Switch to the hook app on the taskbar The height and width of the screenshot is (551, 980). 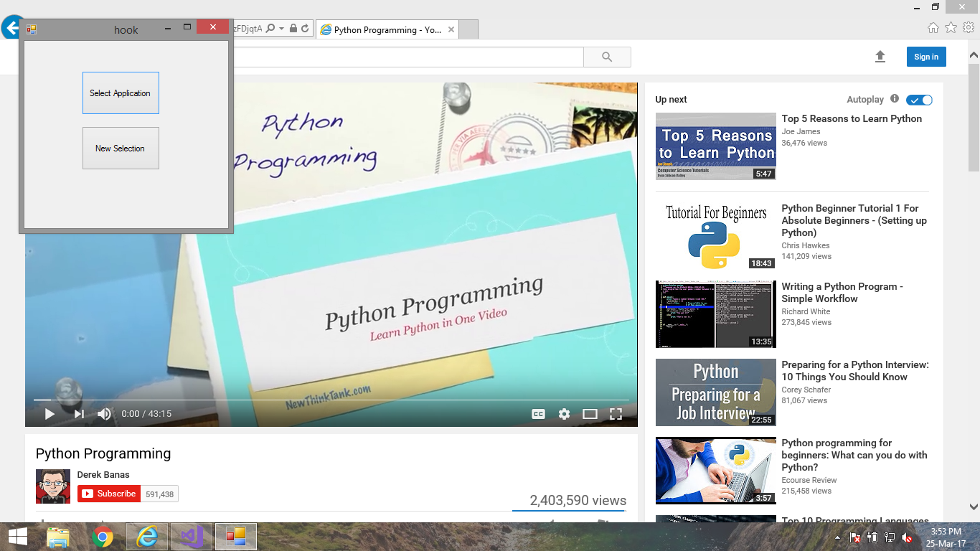pos(236,537)
